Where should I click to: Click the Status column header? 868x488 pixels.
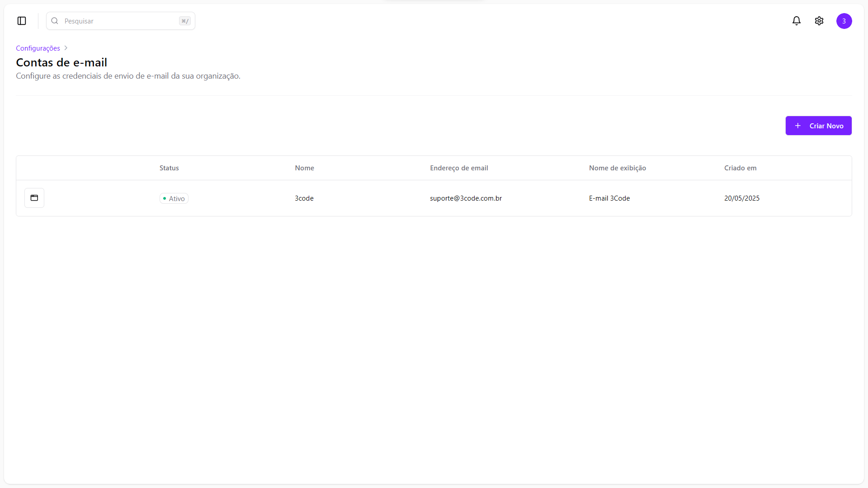tap(169, 168)
